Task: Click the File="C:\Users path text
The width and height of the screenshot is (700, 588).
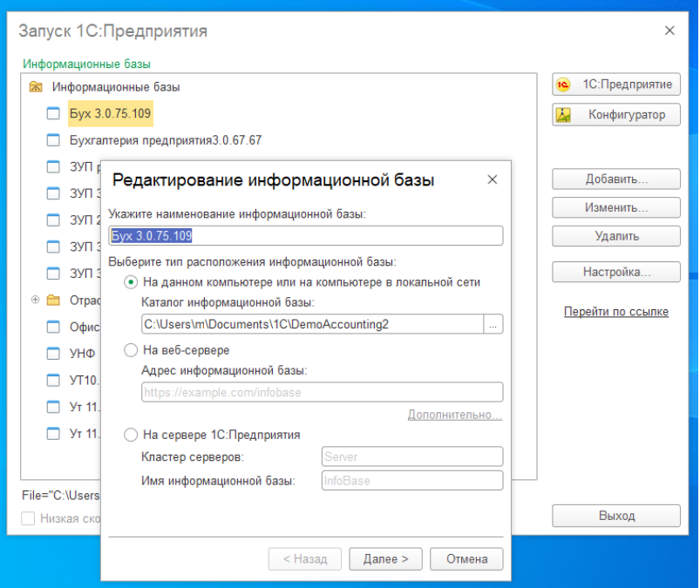Action: coord(61,495)
